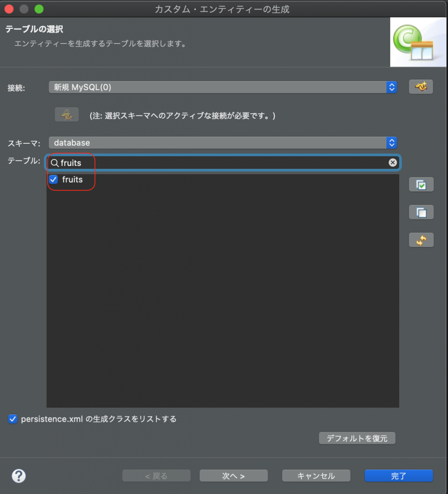Select all tables using the checkmark icon
The width and height of the screenshot is (448, 494).
coord(421,184)
